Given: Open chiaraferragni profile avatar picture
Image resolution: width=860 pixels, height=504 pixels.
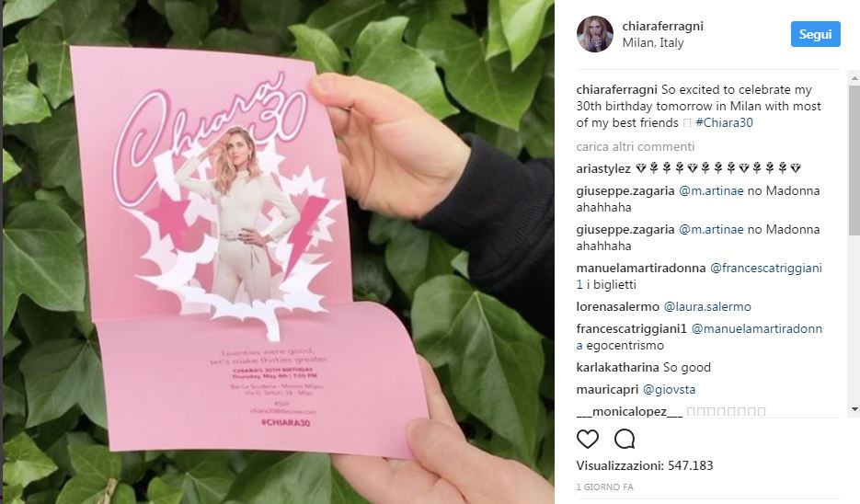Looking at the screenshot, I should tap(594, 34).
